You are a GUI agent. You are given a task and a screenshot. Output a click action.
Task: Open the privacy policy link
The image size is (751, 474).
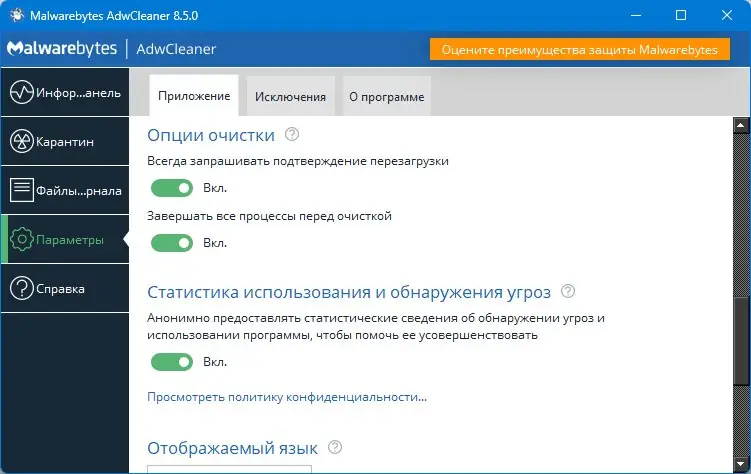(287, 397)
